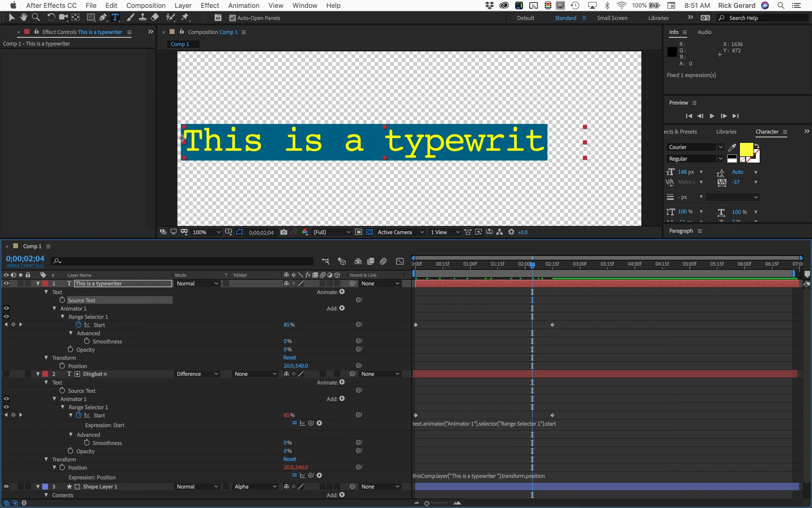Image resolution: width=812 pixels, height=508 pixels.
Task: Select the Eraser tool
Action: (x=155, y=17)
